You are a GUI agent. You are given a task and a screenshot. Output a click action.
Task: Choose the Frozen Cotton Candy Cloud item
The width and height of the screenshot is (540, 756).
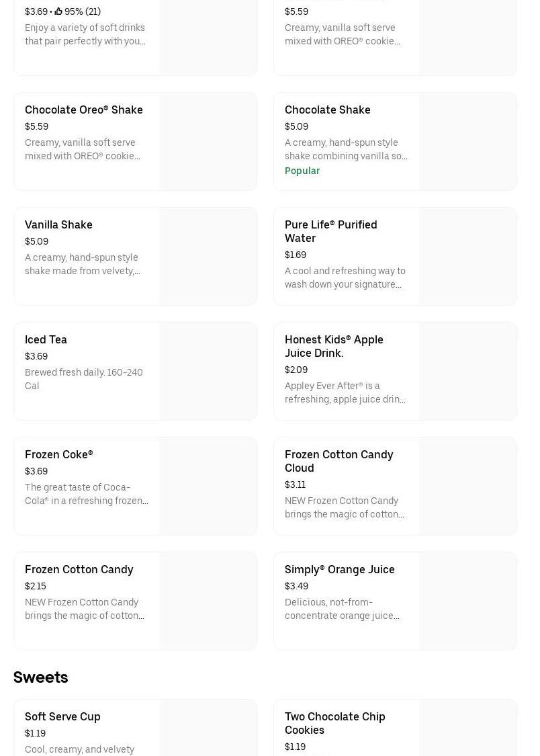pyautogui.click(x=339, y=461)
